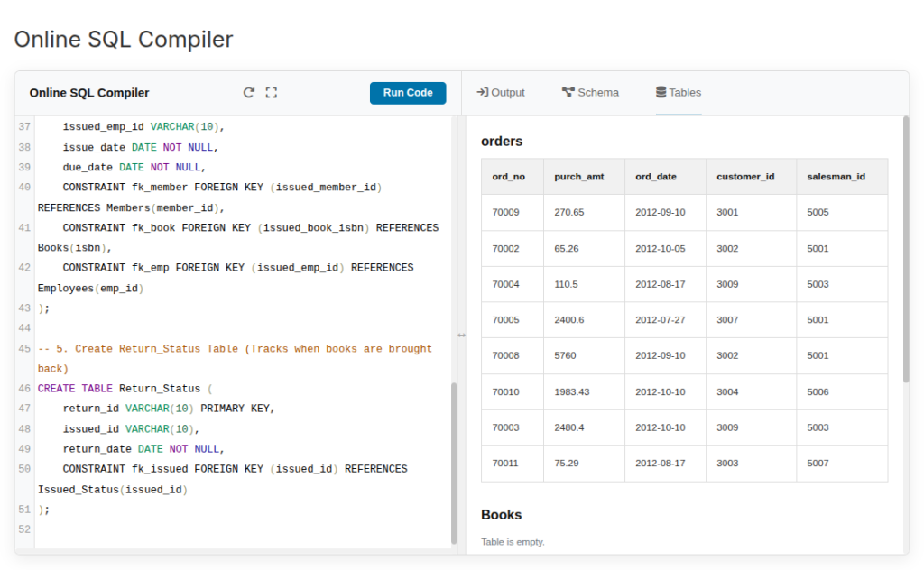Click line number 45 in the gutter
The image size is (924, 570).
pos(24,349)
